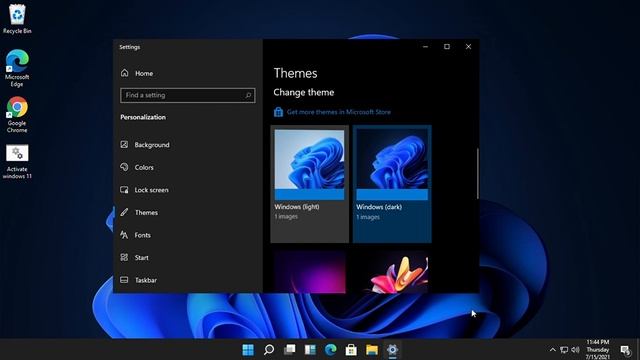The image size is (640, 360).
Task: Click the Change theme heading text
Action: coord(304,93)
